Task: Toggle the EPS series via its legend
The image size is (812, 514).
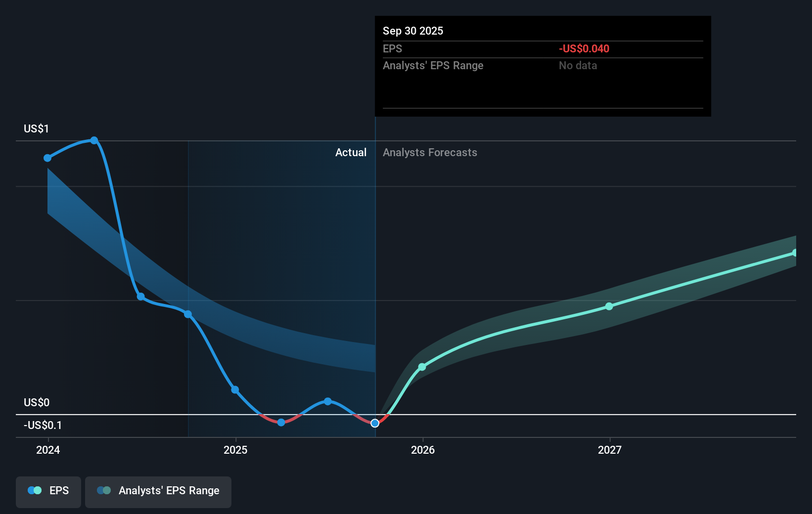Action: point(48,491)
